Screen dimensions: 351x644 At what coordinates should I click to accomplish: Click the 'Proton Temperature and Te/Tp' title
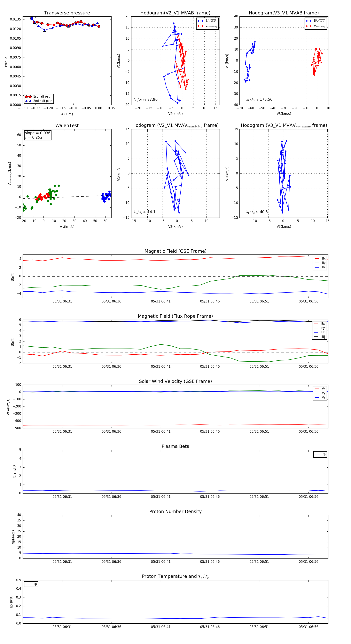point(175,576)
